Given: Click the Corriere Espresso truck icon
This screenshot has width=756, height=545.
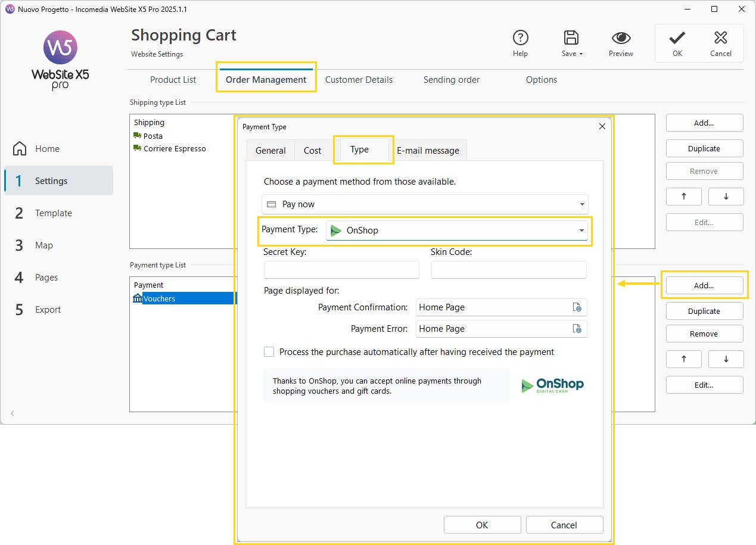Looking at the screenshot, I should [x=138, y=148].
